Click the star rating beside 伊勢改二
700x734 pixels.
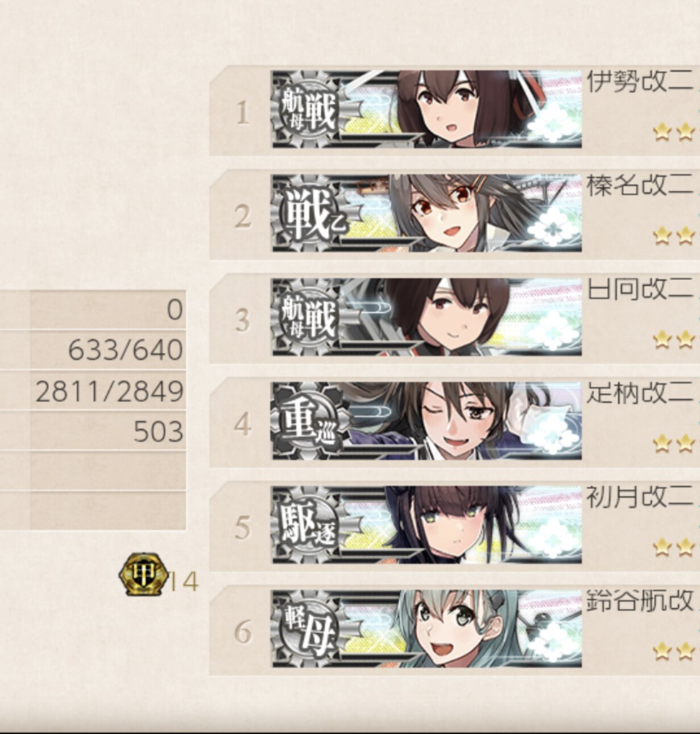point(675,133)
